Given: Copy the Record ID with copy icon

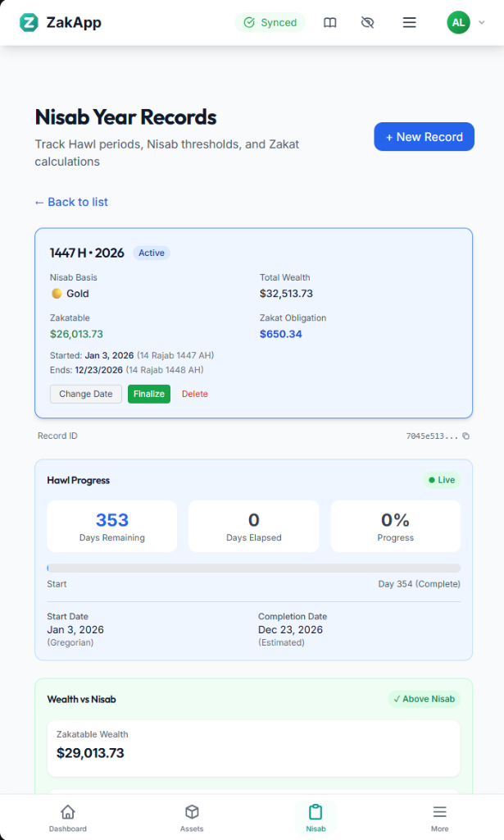Looking at the screenshot, I should tap(466, 436).
